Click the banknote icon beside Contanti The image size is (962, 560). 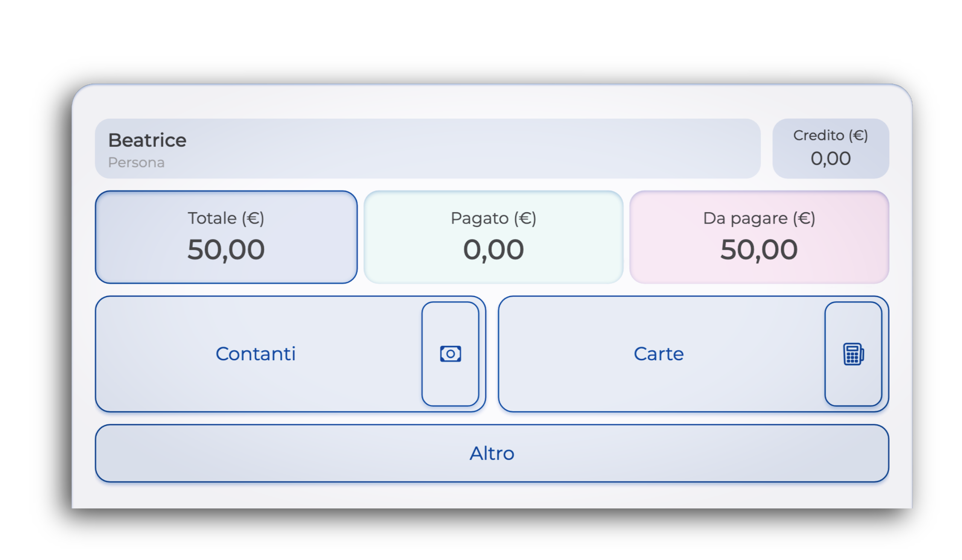450,354
